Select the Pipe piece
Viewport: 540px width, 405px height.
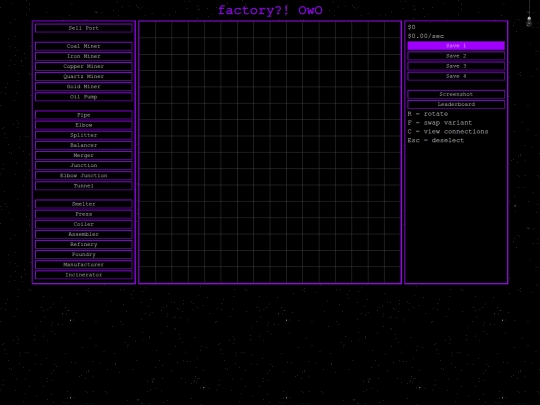point(84,115)
